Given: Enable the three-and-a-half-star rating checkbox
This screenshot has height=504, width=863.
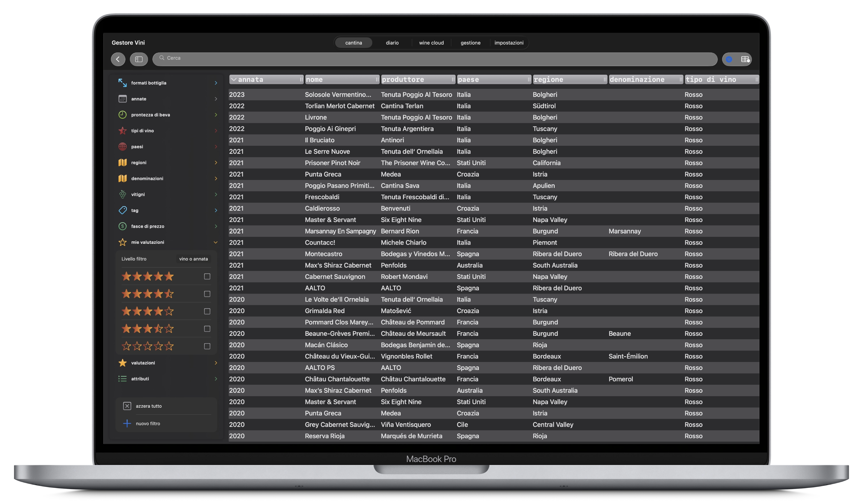Looking at the screenshot, I should (207, 329).
